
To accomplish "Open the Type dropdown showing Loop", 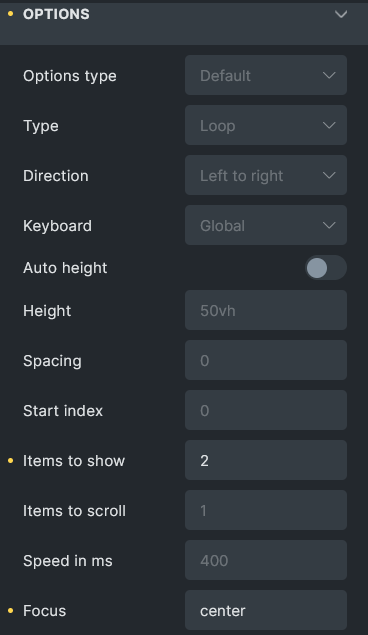I will tap(266, 125).
